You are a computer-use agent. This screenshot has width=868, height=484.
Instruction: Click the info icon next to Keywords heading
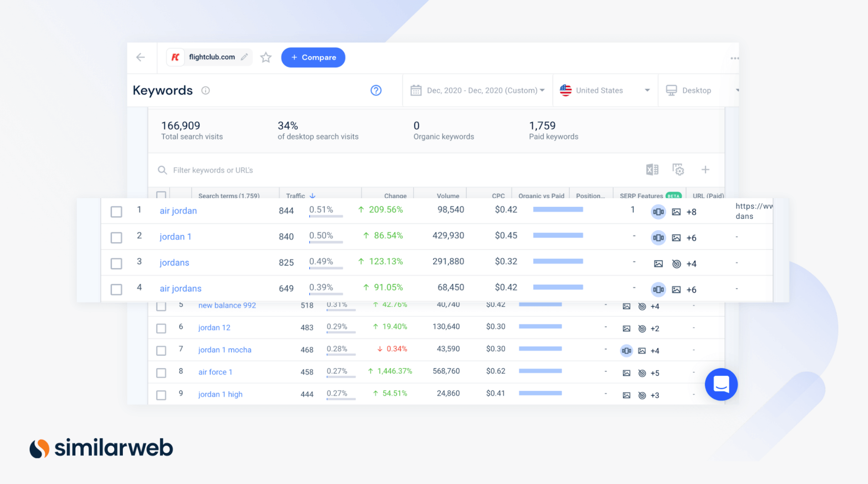point(206,90)
